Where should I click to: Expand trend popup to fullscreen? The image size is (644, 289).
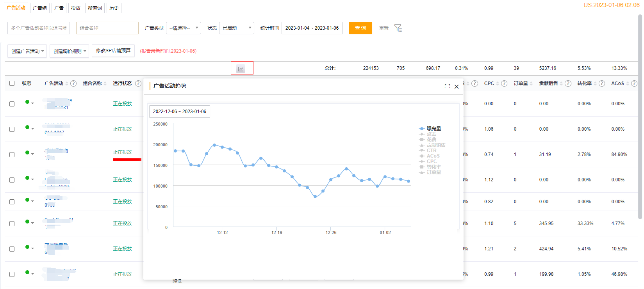[447, 86]
